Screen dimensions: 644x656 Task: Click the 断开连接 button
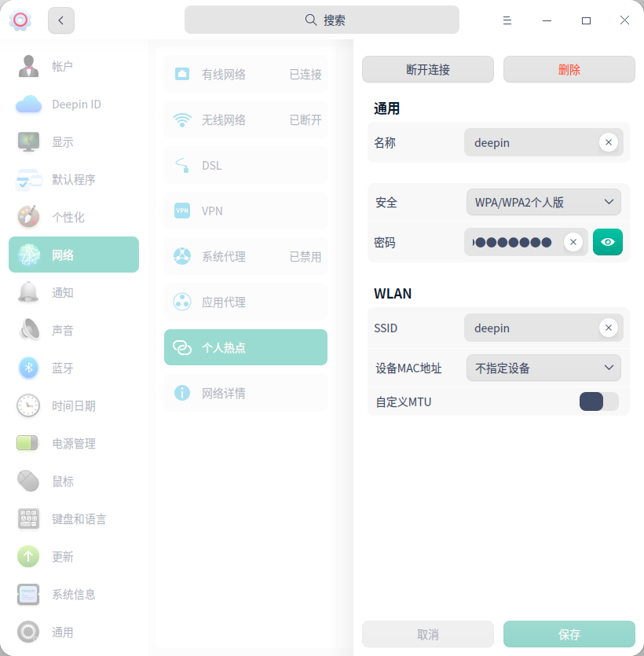pyautogui.click(x=428, y=69)
